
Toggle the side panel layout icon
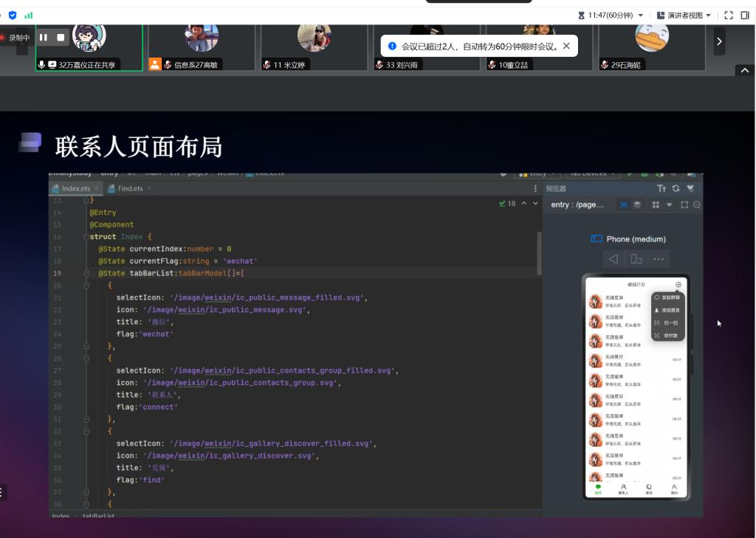point(745,15)
